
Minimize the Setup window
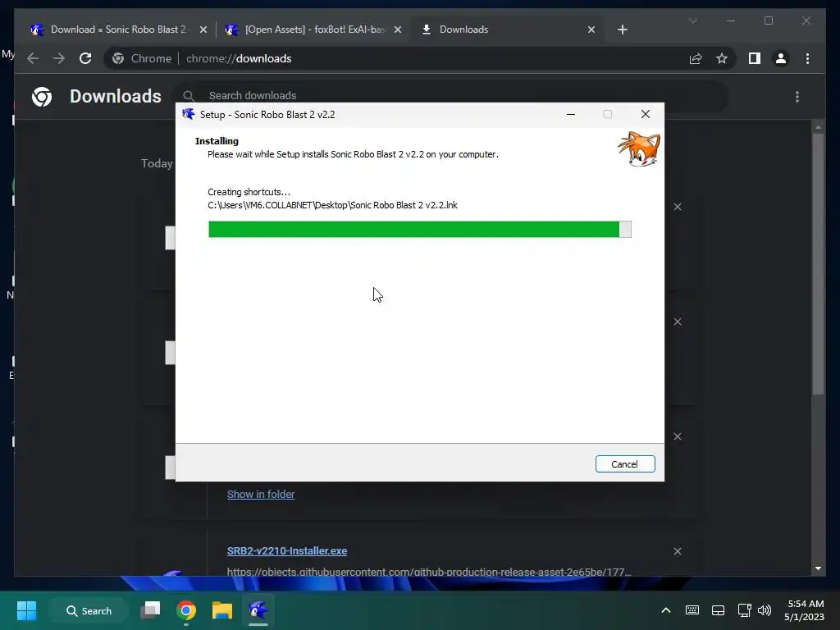571,114
